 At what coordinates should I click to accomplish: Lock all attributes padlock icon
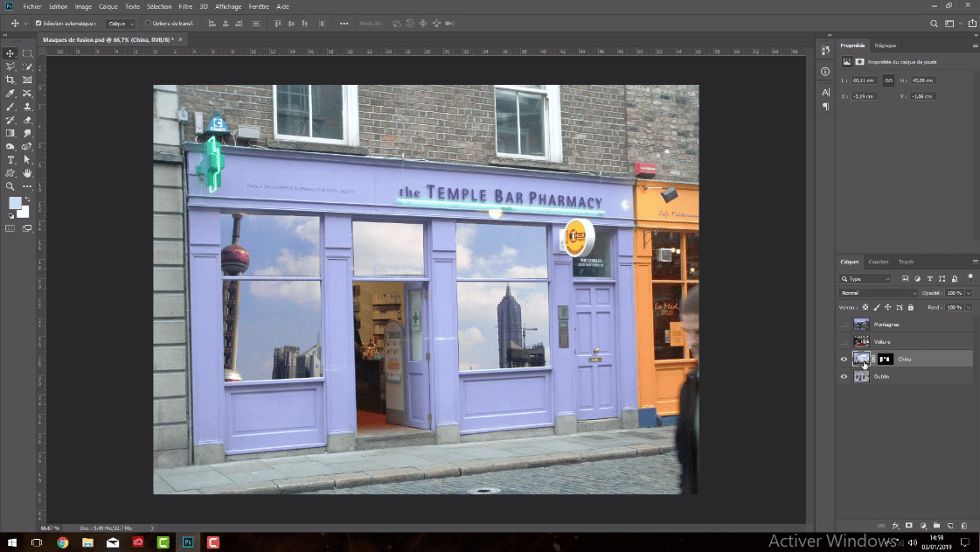(911, 308)
